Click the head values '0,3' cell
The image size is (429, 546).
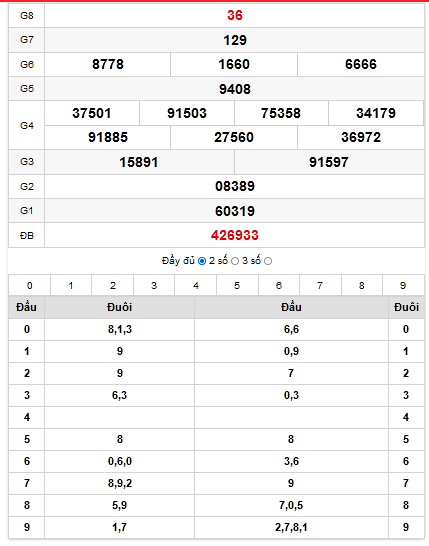(x=291, y=395)
